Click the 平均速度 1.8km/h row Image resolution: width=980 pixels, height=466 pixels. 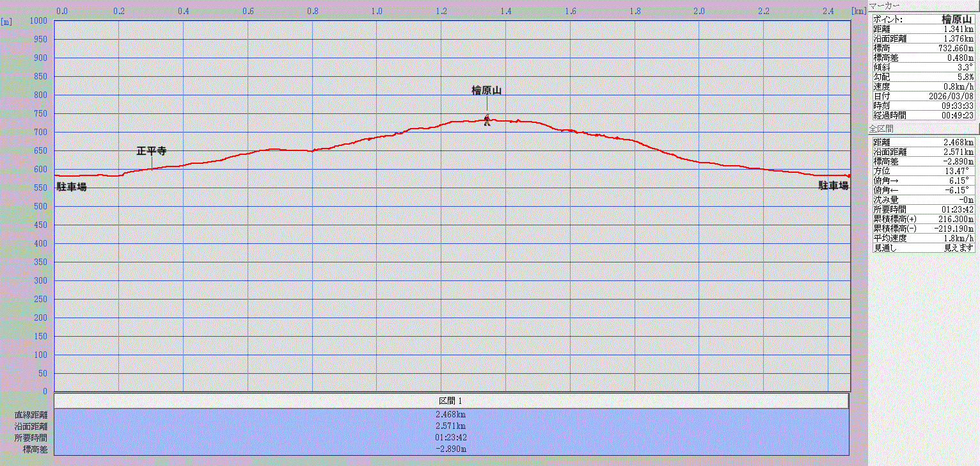tap(922, 238)
